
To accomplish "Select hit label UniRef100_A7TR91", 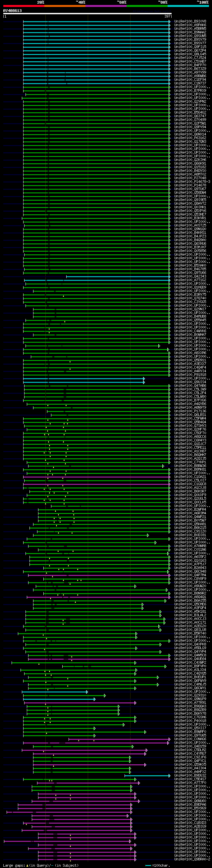I will 190,702.
